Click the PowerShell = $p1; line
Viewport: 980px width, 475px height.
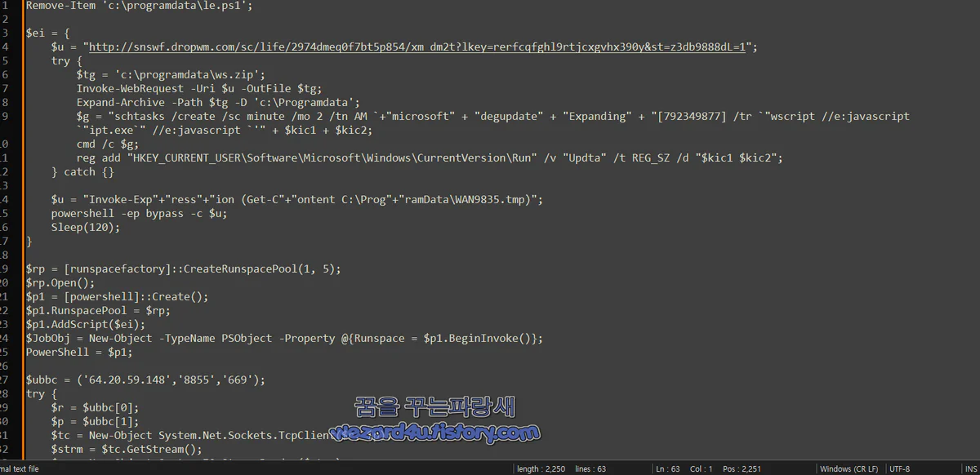(x=79, y=352)
